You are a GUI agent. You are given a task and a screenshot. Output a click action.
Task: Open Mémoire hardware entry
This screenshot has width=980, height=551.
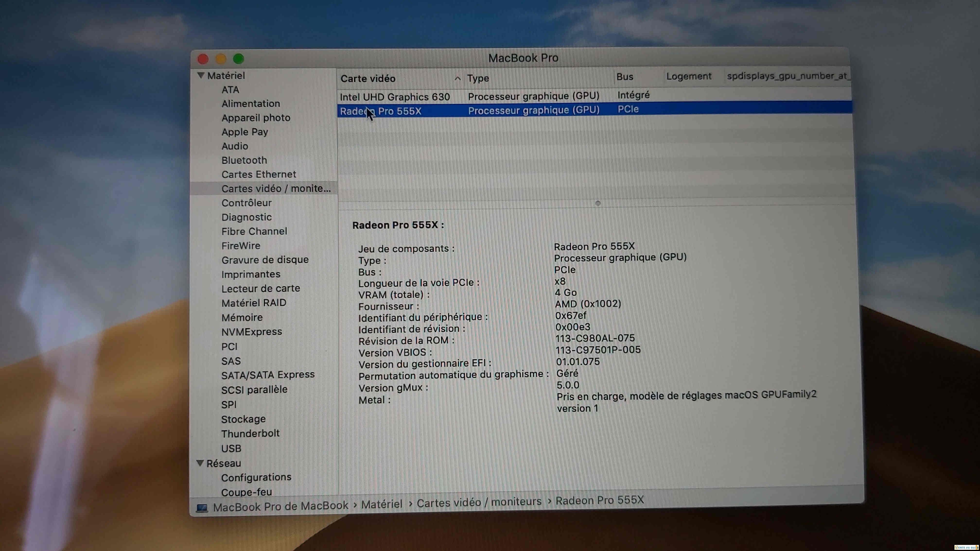(x=242, y=317)
